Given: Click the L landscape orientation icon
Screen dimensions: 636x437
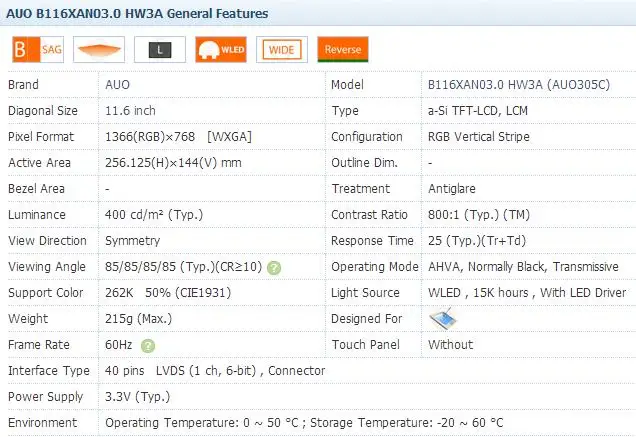Looking at the screenshot, I should (x=160, y=50).
